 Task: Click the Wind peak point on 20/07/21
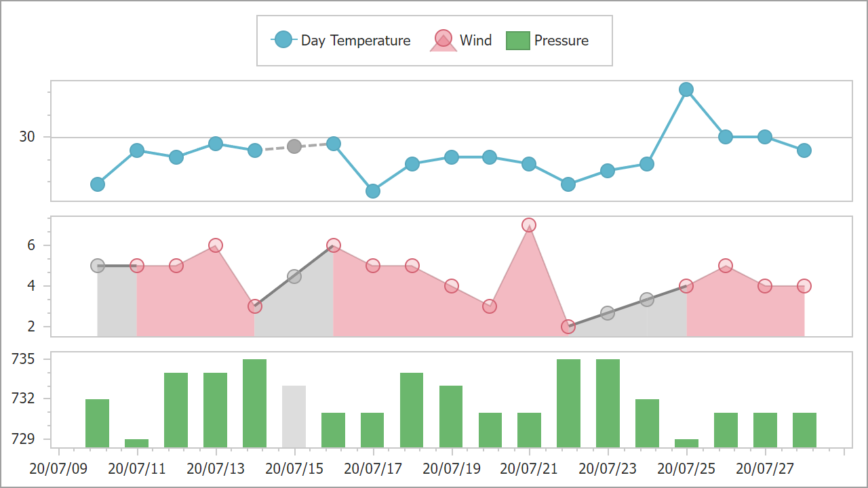coord(529,225)
